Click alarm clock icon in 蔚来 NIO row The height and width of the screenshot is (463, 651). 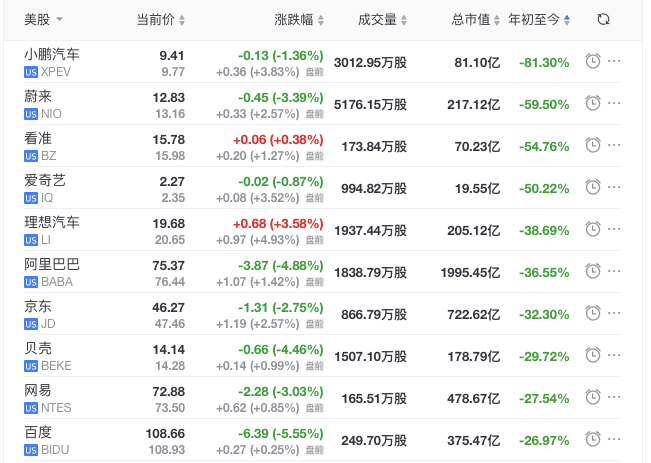[x=592, y=103]
